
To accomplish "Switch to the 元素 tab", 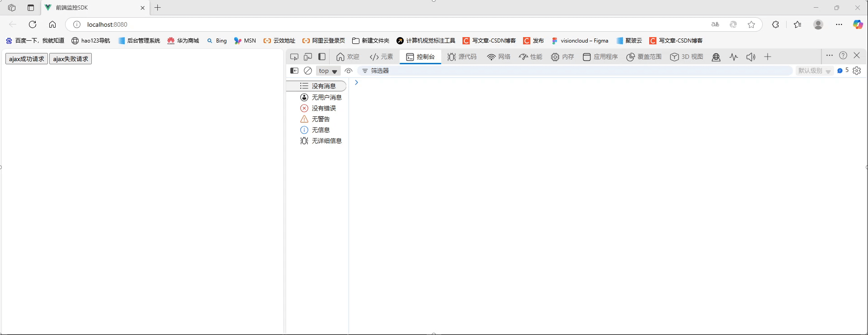I will pyautogui.click(x=382, y=57).
